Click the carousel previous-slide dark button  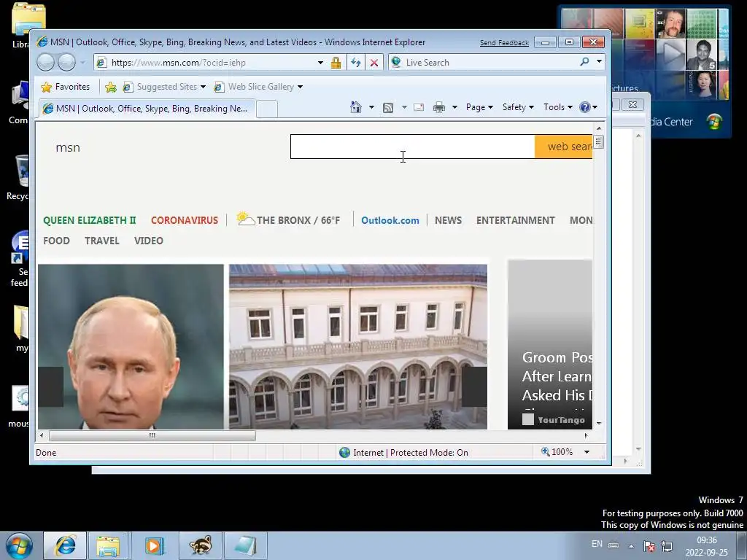50,386
